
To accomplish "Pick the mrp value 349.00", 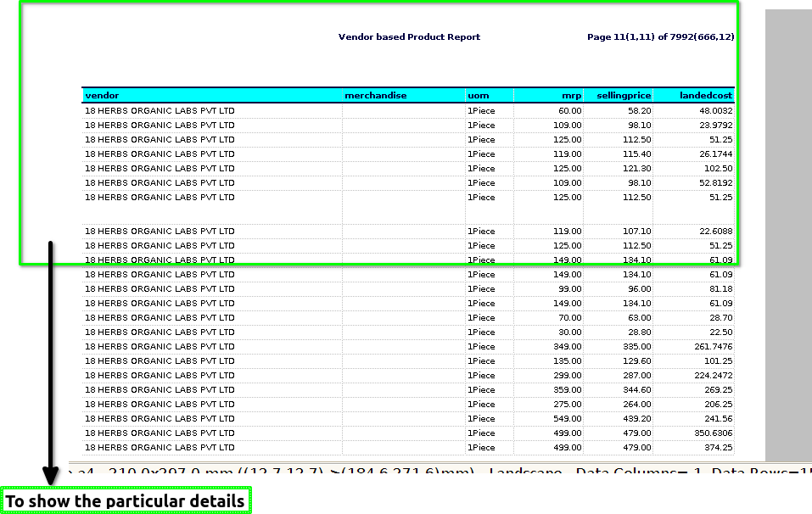I will (567, 347).
